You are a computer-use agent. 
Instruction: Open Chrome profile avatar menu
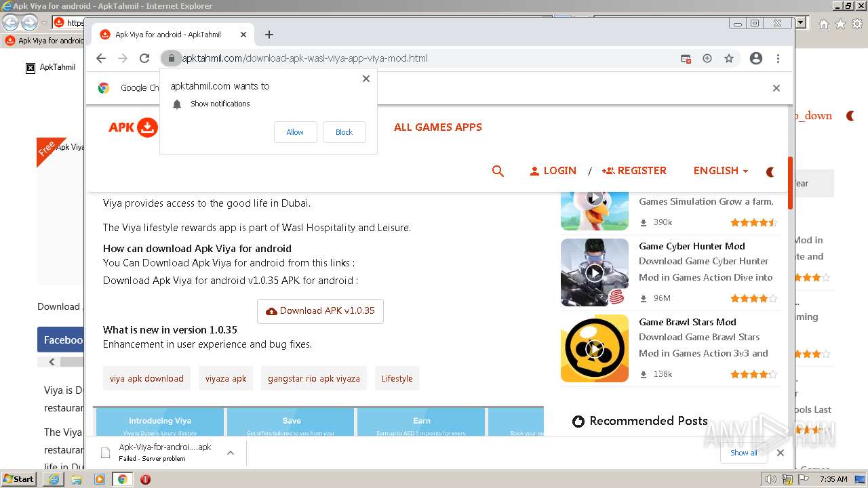pyautogui.click(x=756, y=58)
